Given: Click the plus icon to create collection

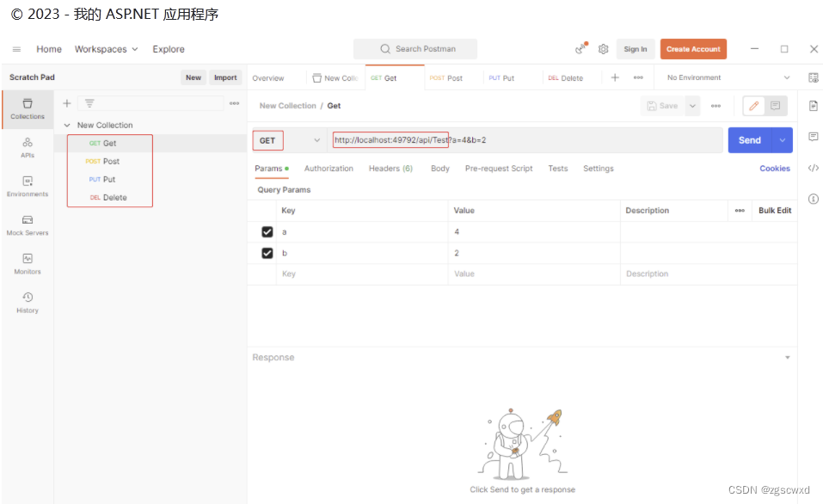Looking at the screenshot, I should click(x=67, y=103).
